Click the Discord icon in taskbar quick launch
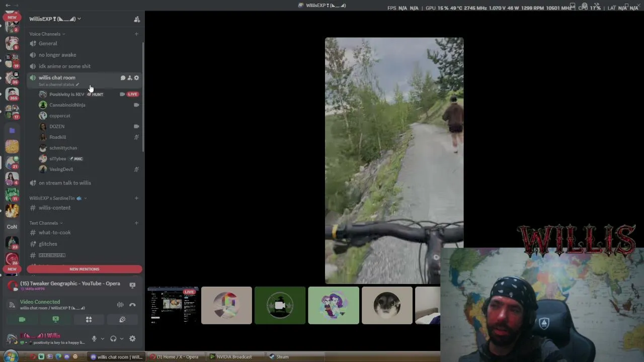This screenshot has height=362, width=644. (67, 357)
